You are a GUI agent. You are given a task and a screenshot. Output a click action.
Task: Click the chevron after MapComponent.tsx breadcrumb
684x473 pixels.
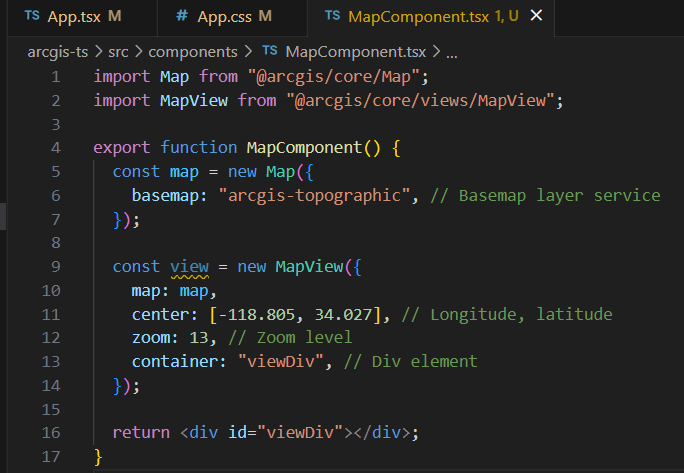[436, 52]
